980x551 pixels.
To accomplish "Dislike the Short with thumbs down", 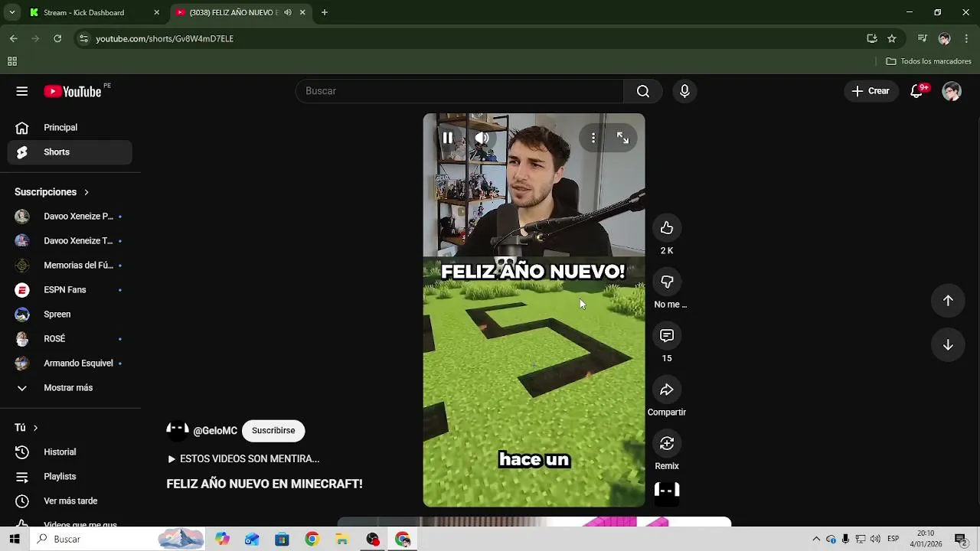I will (x=667, y=282).
